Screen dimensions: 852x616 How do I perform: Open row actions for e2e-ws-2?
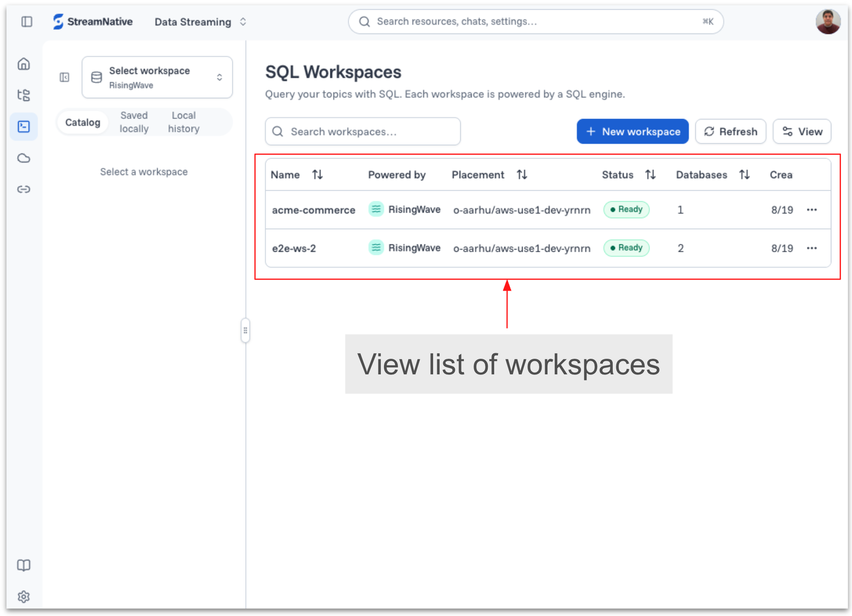click(812, 249)
